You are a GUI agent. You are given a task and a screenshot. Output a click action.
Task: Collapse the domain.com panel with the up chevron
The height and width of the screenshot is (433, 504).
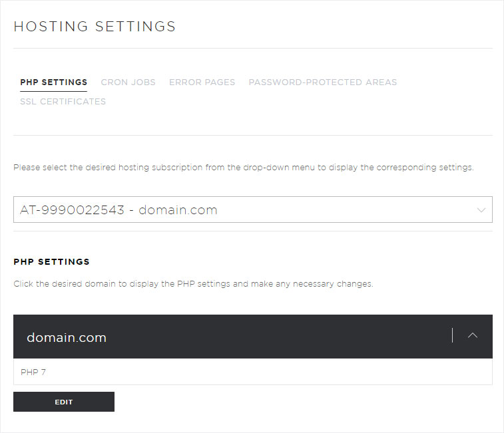coord(472,336)
